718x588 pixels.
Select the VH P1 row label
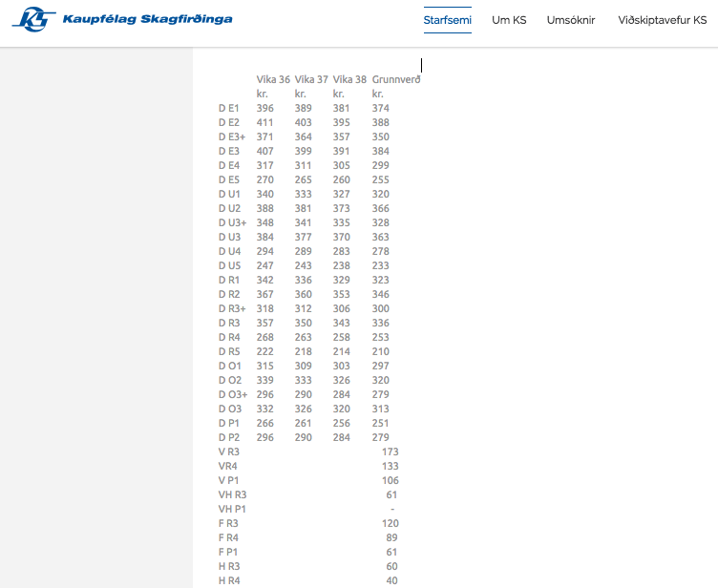click(x=233, y=509)
